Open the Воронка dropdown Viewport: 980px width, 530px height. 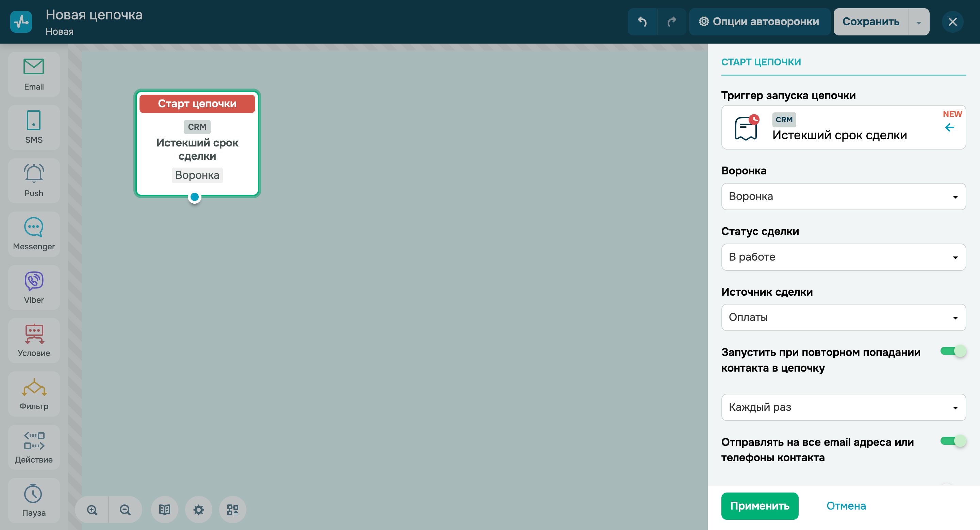(843, 197)
